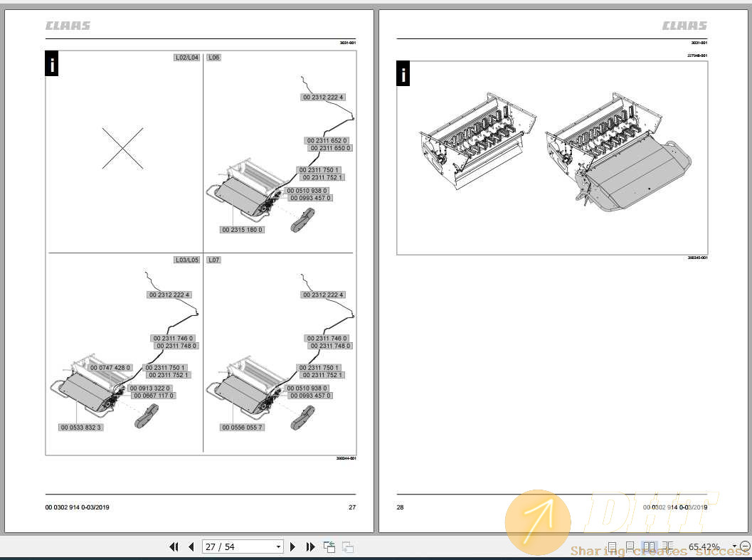Click the previous view icon
The height and width of the screenshot is (560, 752).
tap(329, 546)
